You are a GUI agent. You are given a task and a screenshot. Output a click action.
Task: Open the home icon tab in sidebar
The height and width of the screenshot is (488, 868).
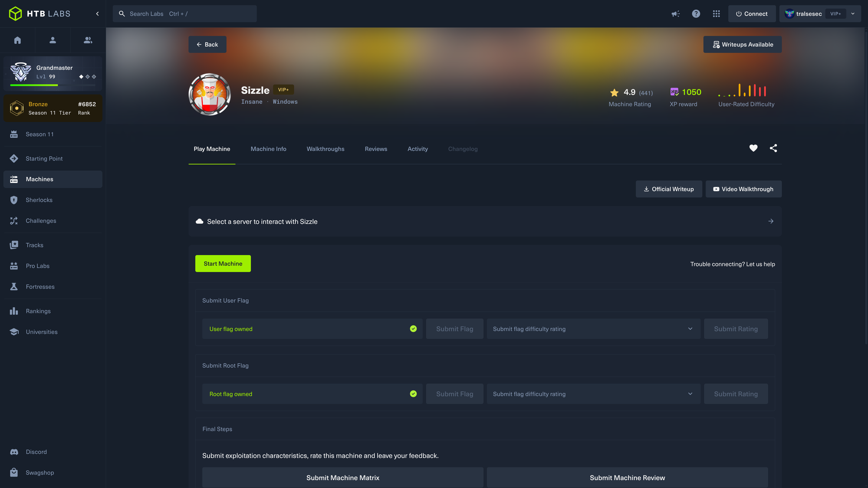coord(17,40)
